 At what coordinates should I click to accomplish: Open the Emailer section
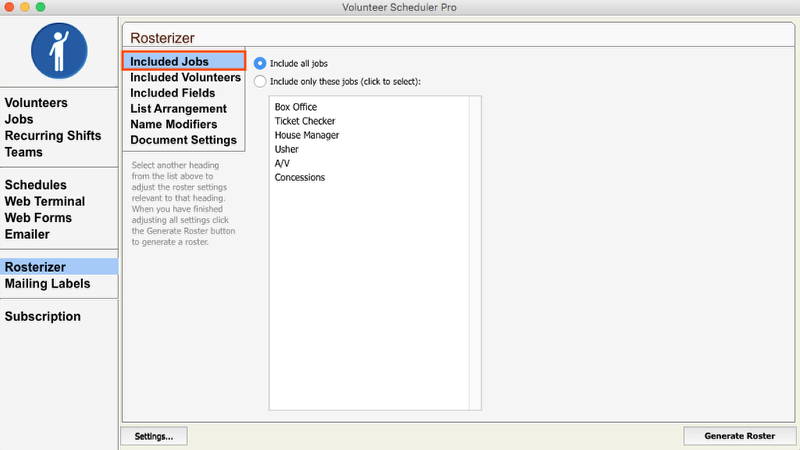28,234
